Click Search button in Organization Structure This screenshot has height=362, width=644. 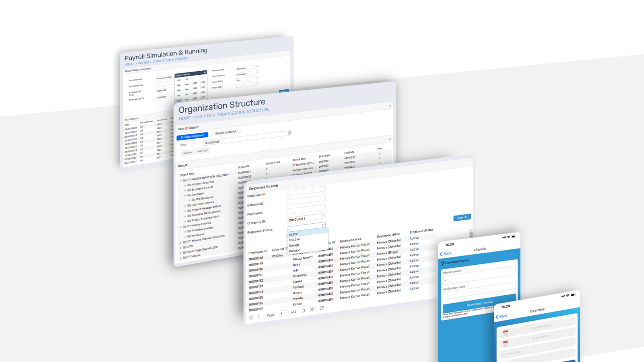click(188, 153)
